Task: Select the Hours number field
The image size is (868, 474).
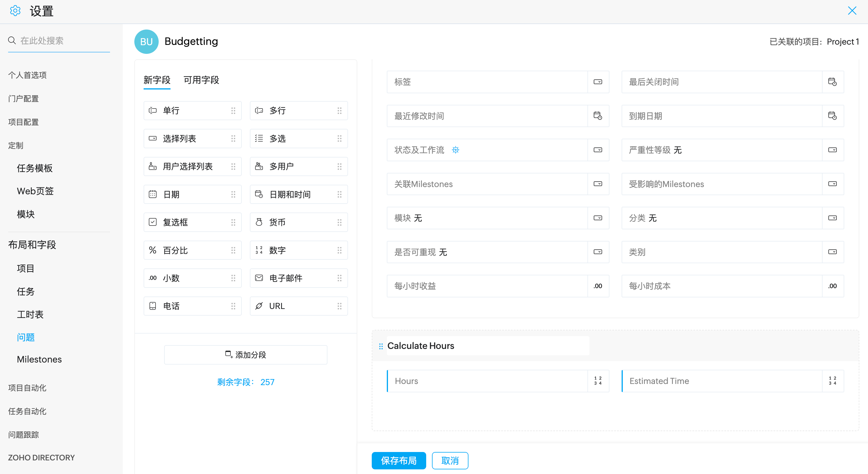Action: coord(487,381)
